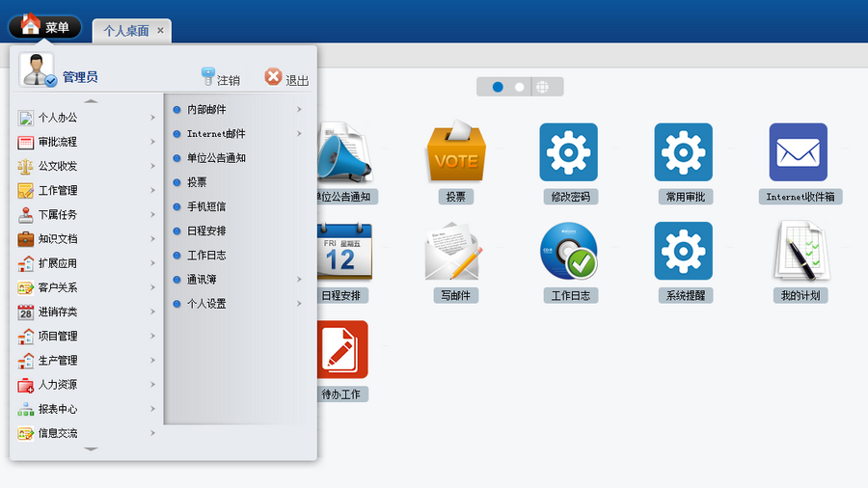The image size is (868, 488).
Task: Toggle the desktop grid view button
Action: [542, 87]
